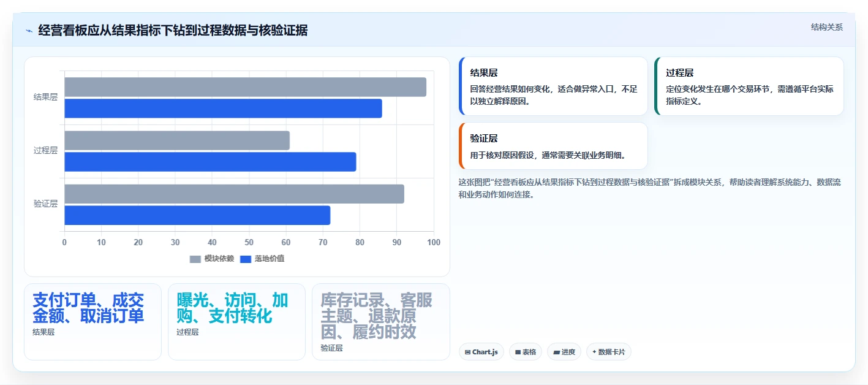Viewport: 868px width, 385px height.
Task: Click the 库存记录、客服主题 data card
Action: pos(381,322)
